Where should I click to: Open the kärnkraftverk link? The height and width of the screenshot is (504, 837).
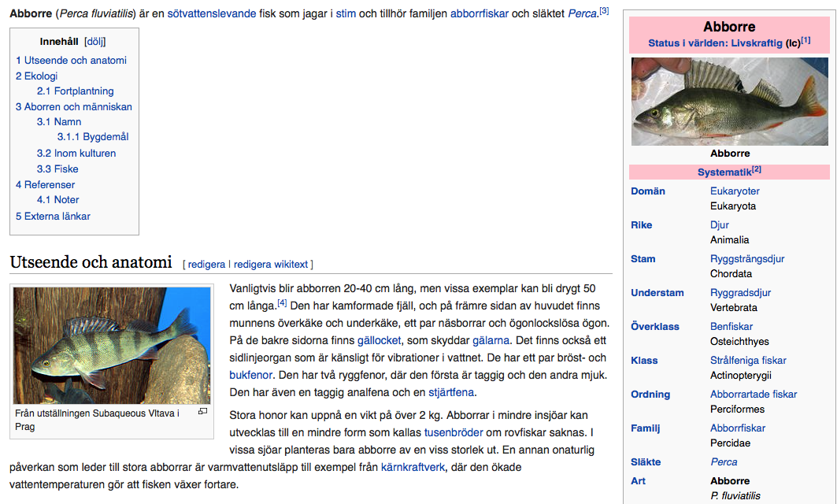pos(413,467)
